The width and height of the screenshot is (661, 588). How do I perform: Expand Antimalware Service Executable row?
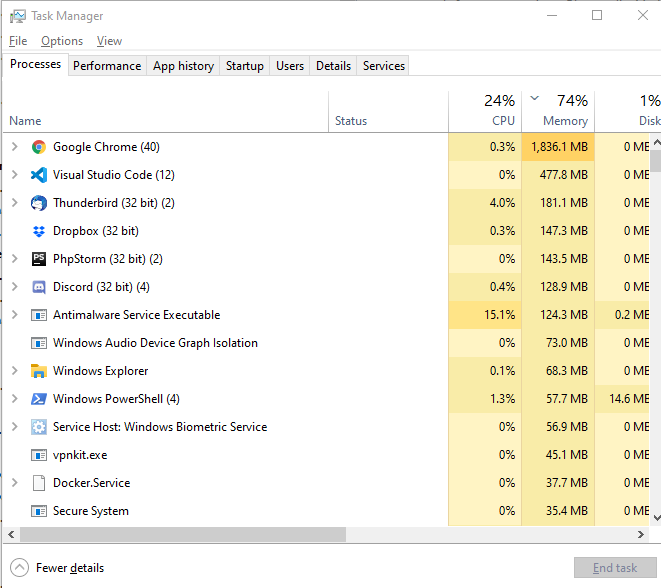click(x=15, y=315)
